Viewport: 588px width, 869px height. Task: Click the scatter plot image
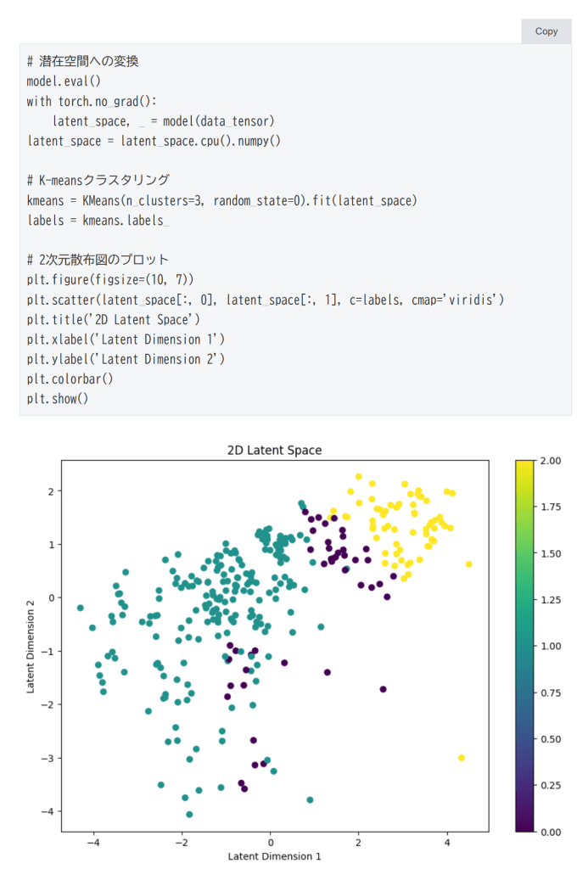point(275,645)
